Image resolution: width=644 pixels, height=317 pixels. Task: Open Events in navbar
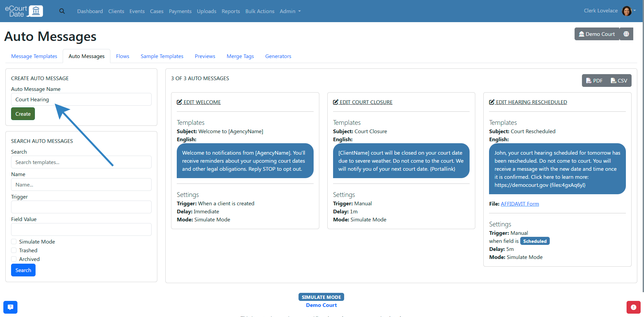pyautogui.click(x=137, y=11)
